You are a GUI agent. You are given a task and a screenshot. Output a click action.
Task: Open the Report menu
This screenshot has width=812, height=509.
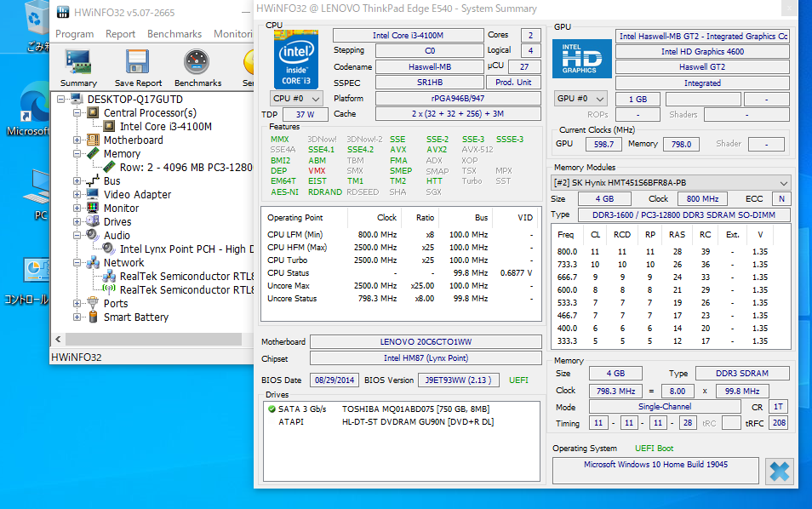(120, 34)
